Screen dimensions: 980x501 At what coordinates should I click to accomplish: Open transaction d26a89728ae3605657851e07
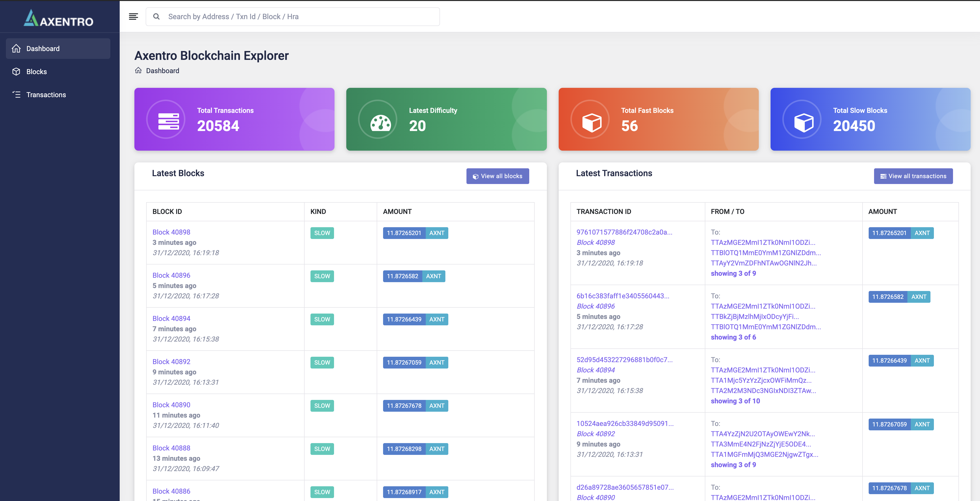(x=625, y=487)
